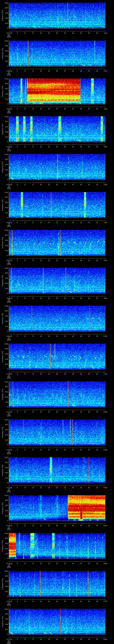
Task: Select the 6:00 end time label
Action: coord(105,184)
